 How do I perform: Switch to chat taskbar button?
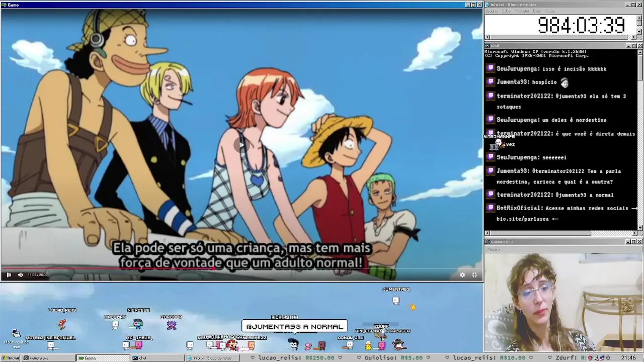[x=157, y=358]
